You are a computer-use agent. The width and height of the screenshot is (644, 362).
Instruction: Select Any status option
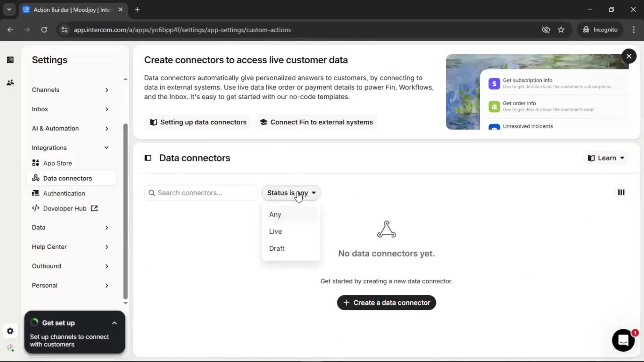(x=291, y=215)
